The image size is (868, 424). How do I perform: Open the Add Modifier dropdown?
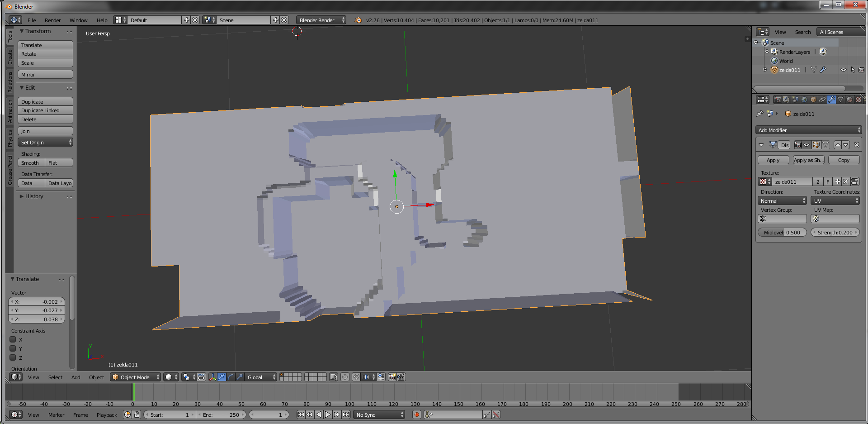tap(809, 130)
